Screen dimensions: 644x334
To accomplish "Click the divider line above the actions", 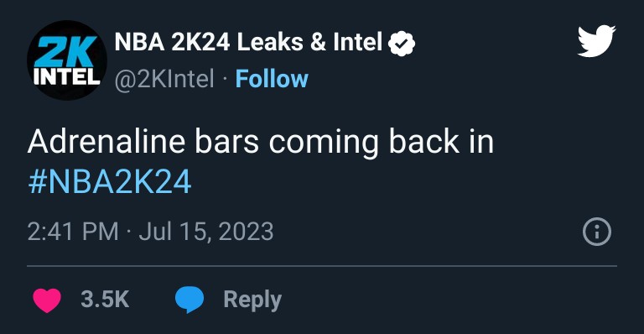I will click(x=322, y=266).
